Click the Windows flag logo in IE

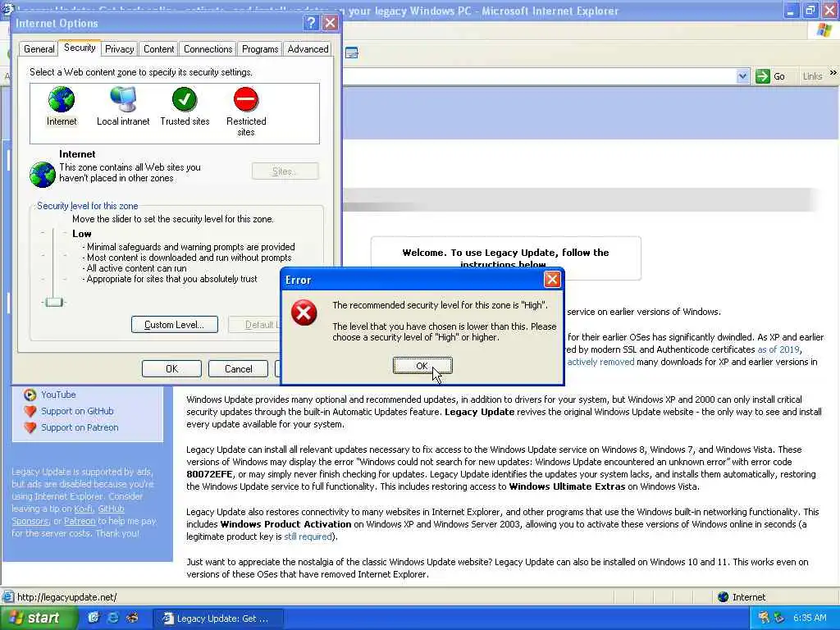824,30
